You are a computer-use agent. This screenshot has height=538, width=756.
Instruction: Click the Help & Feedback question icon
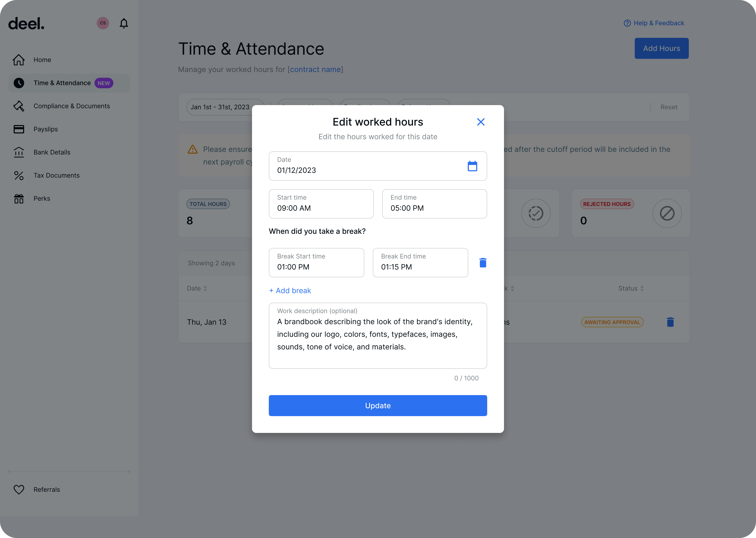[627, 23]
